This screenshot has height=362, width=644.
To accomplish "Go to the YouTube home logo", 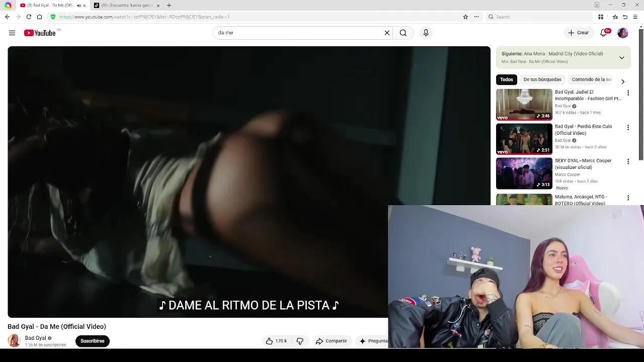I will click(40, 33).
